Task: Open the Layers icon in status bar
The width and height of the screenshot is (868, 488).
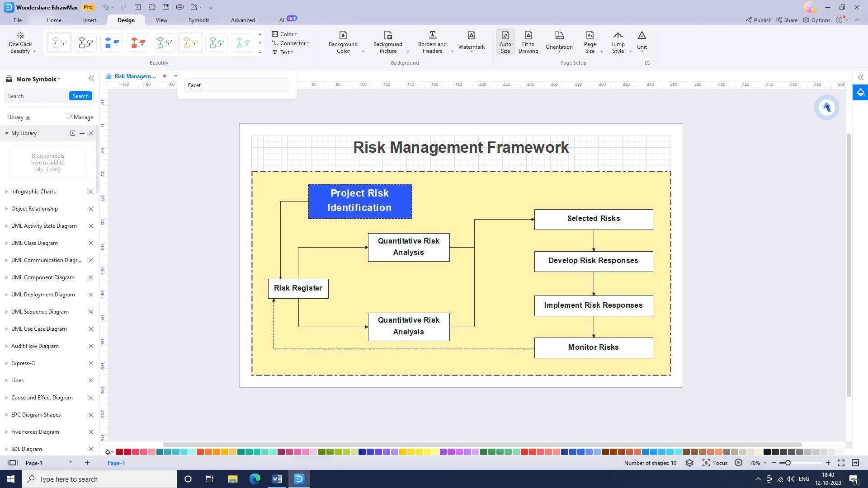Action: [x=689, y=463]
